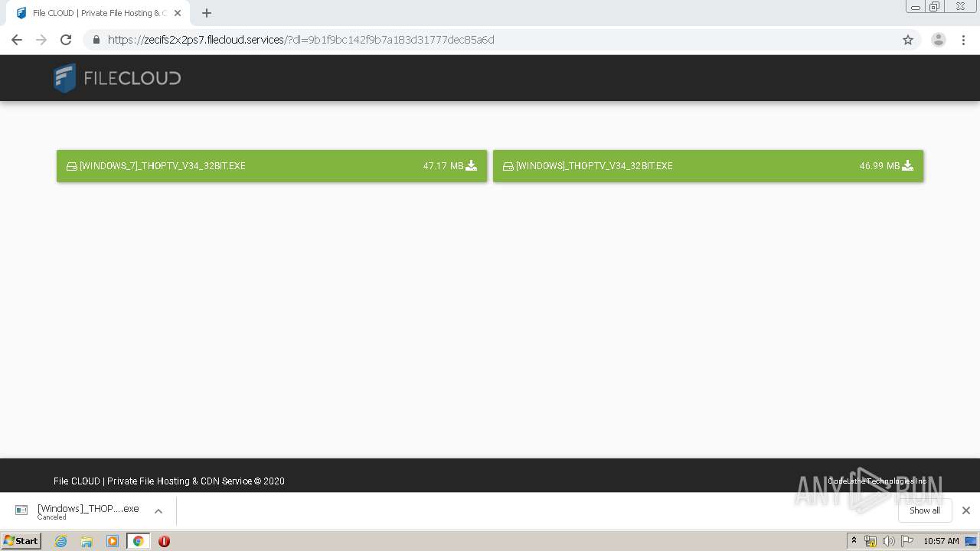Download the [WINDOWS_7]_THOPTV_V34_32BIT.EXE file

click(272, 166)
